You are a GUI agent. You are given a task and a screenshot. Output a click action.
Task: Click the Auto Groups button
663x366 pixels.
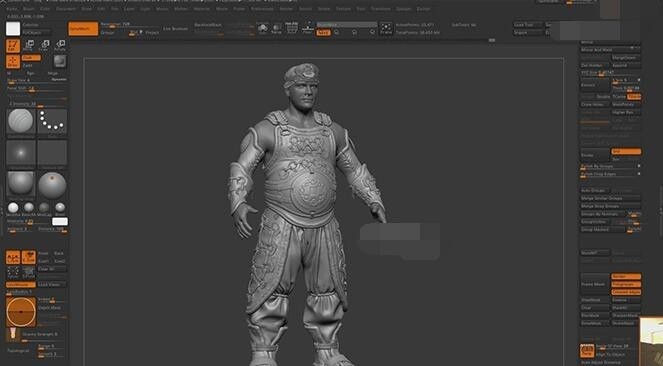[595, 191]
